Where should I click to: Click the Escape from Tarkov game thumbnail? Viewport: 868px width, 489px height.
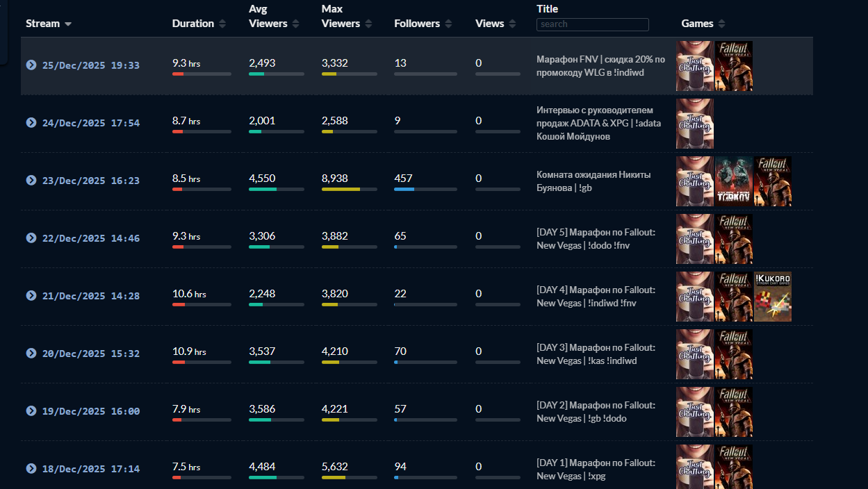coord(733,181)
